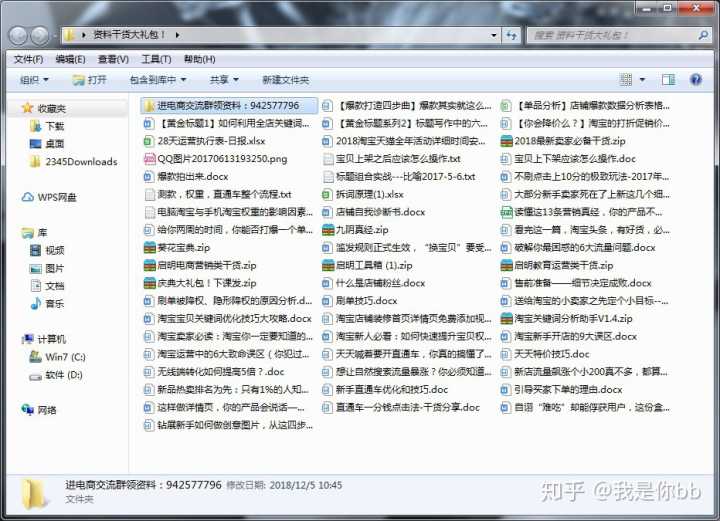Click the 新建文件夹 button
The width and height of the screenshot is (720, 521).
[x=285, y=80]
